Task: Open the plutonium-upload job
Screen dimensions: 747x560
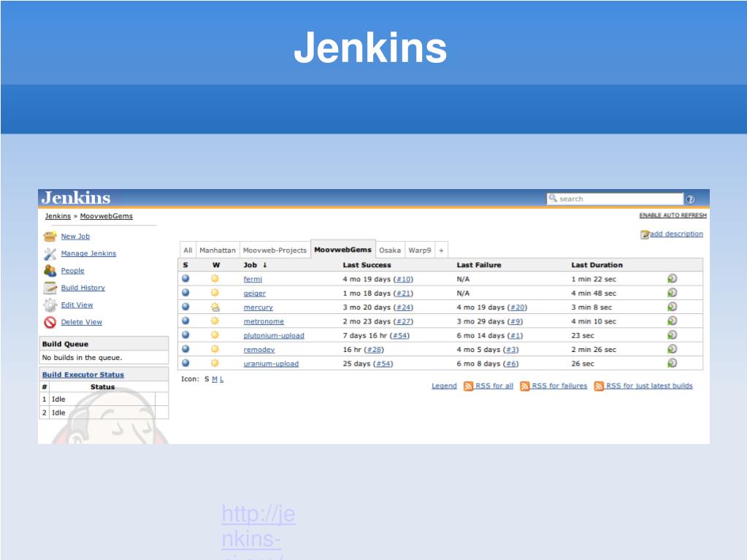Action: click(x=273, y=336)
